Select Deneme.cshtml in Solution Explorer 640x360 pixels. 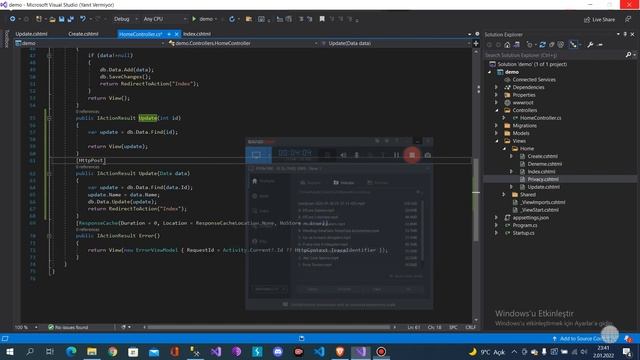(544, 164)
